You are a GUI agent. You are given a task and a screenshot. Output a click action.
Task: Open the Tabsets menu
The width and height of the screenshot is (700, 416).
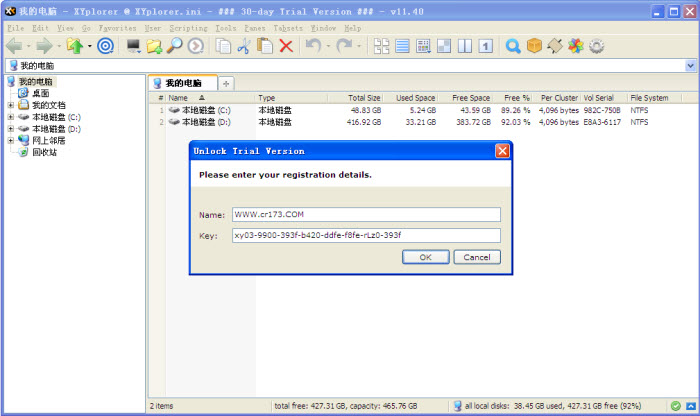pyautogui.click(x=288, y=28)
